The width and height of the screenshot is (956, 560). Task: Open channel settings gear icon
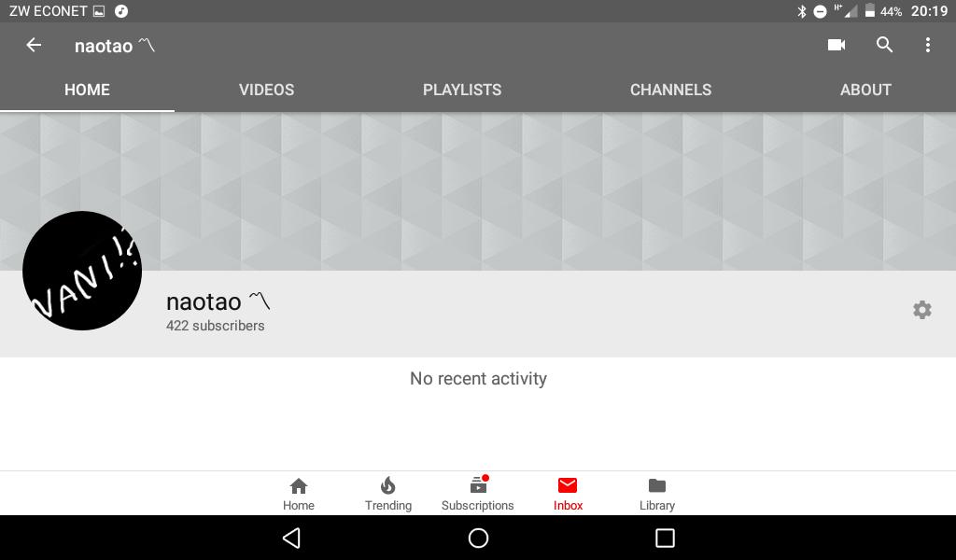tap(921, 310)
